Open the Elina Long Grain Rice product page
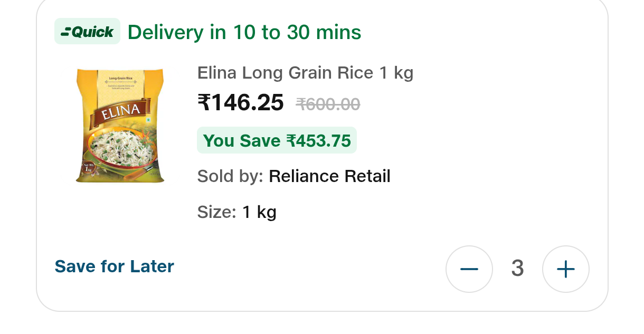 tap(305, 72)
